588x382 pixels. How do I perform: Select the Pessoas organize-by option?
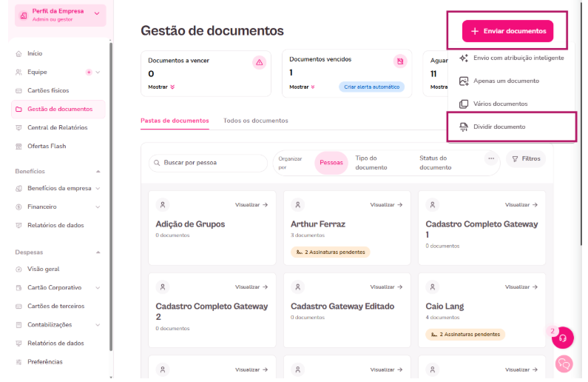pos(331,163)
